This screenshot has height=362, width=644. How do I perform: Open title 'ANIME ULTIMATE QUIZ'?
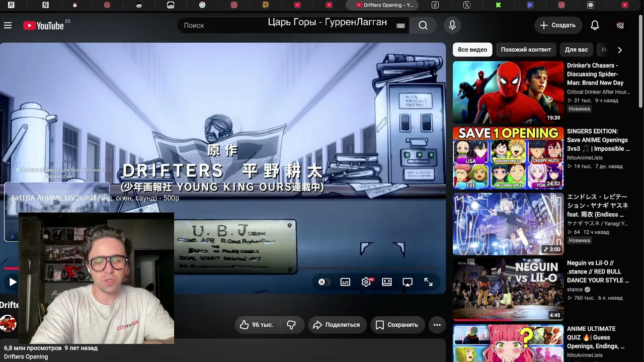click(596, 337)
